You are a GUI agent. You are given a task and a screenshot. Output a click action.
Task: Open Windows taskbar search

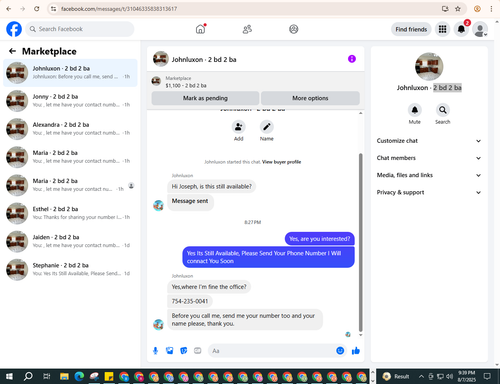point(28,377)
